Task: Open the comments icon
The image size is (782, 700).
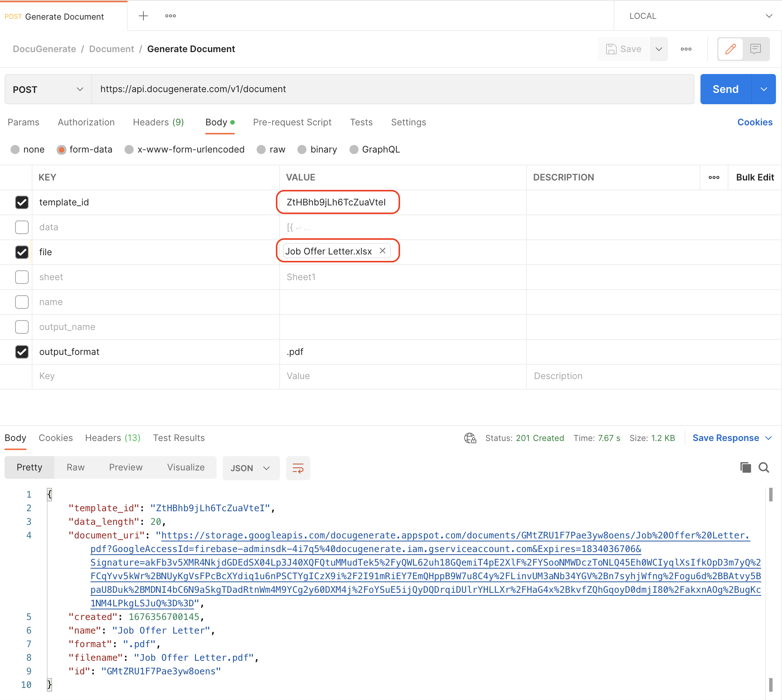Action: [756, 49]
